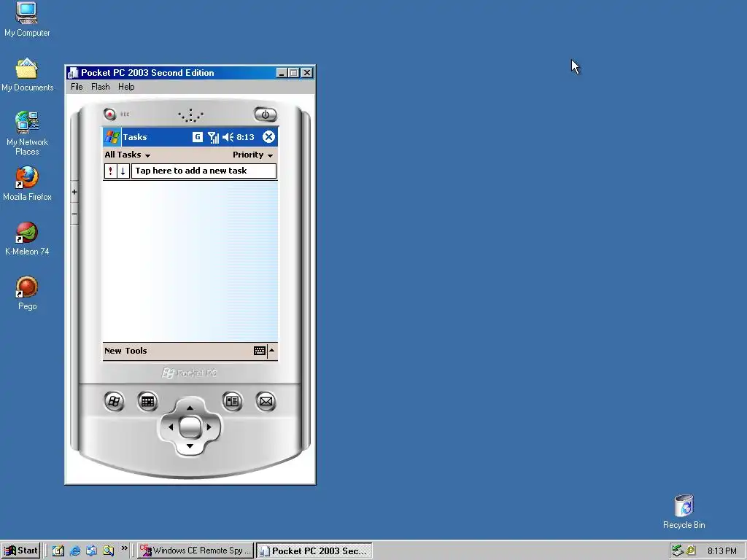Click the emulator title bar document icon

[x=73, y=73]
